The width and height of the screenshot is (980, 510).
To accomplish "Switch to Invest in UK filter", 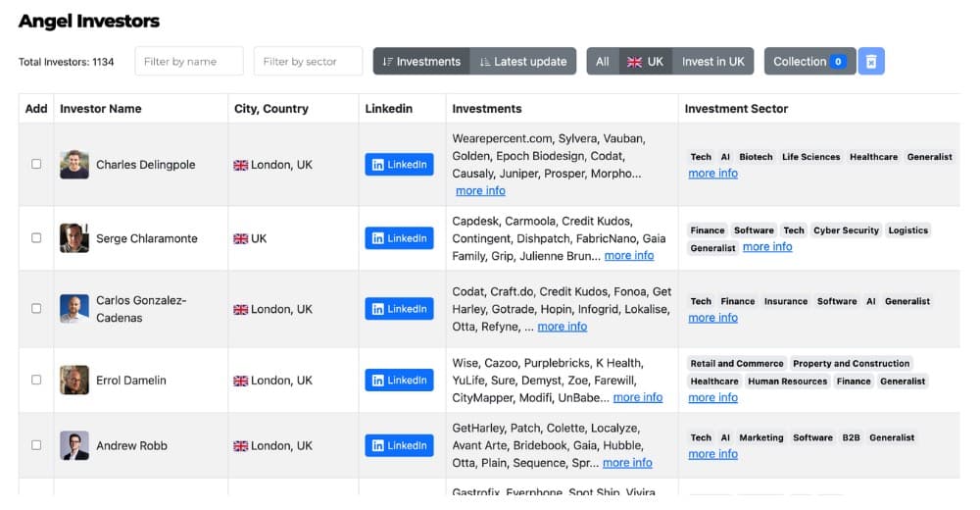I will click(x=712, y=62).
